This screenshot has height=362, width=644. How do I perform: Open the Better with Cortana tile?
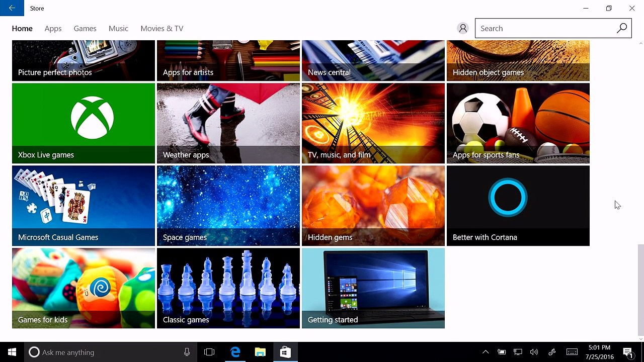click(518, 206)
